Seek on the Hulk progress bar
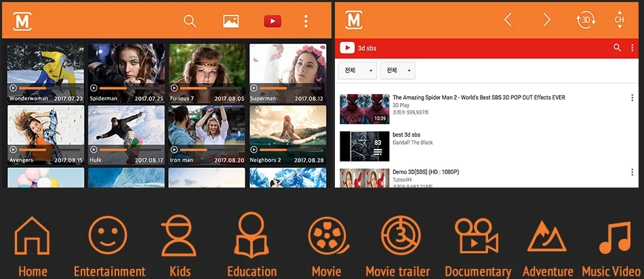644x279 pixels. click(x=129, y=150)
